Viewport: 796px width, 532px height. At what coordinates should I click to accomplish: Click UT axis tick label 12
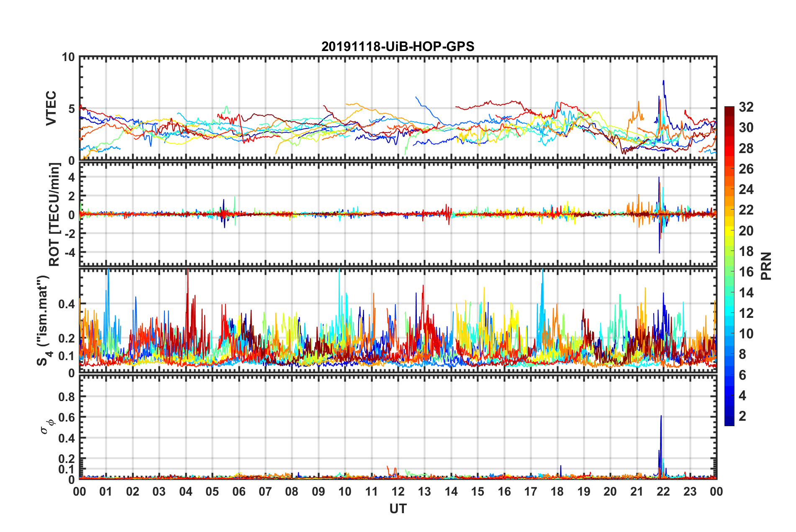click(398, 491)
